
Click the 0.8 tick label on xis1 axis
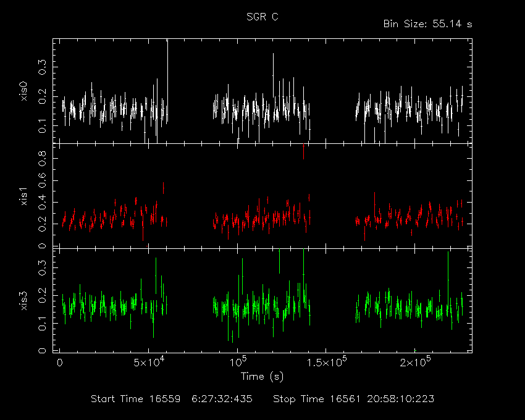click(43, 158)
